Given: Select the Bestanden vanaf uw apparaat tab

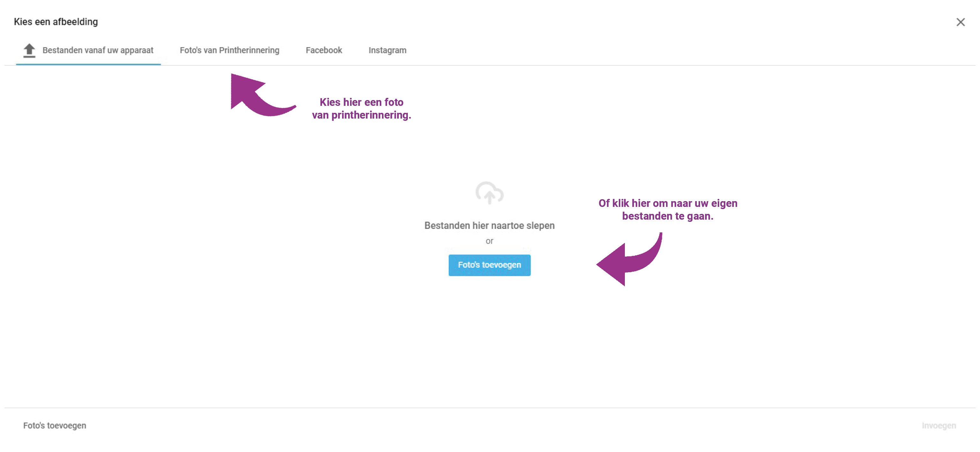Looking at the screenshot, I should [97, 50].
